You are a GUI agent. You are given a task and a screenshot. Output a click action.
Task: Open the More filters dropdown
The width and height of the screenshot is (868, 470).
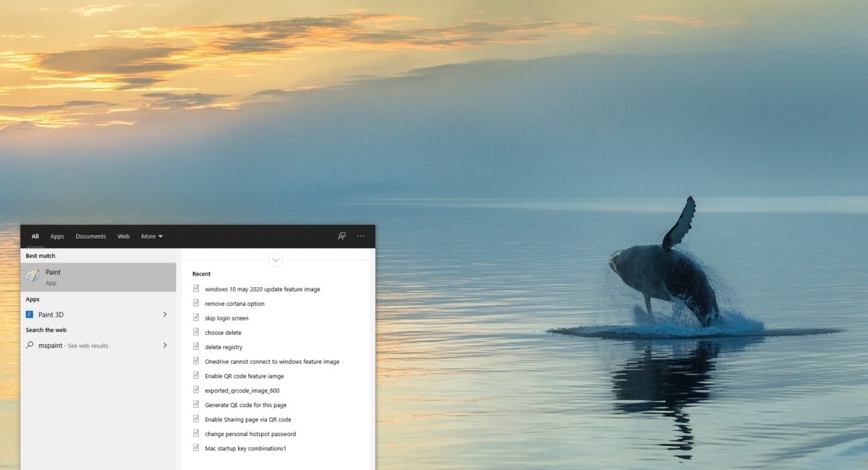tap(151, 236)
